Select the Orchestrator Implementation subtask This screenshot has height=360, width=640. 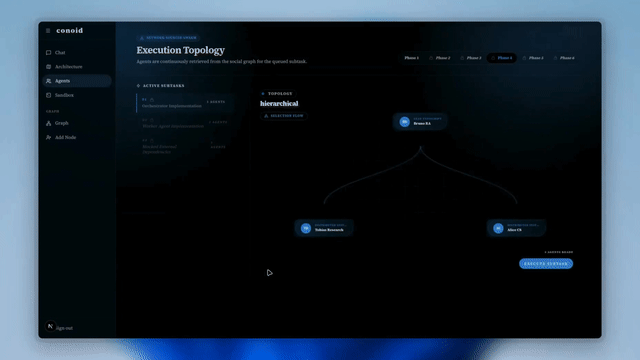(x=184, y=103)
